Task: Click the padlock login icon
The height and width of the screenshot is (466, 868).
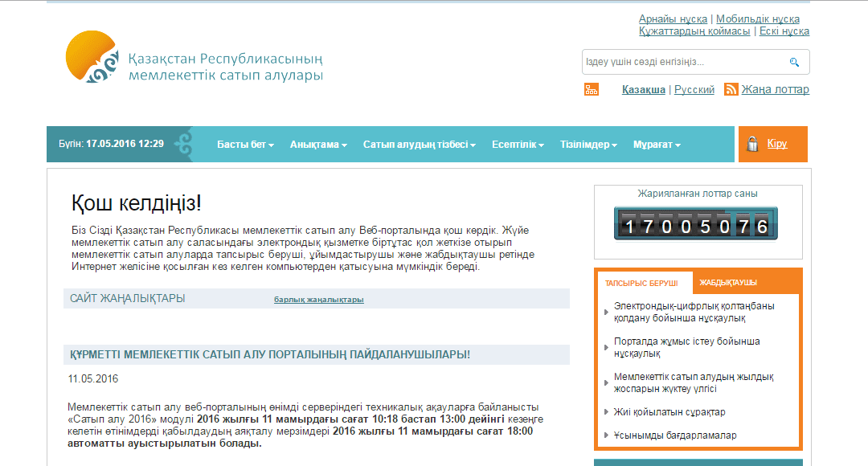Action: (751, 144)
